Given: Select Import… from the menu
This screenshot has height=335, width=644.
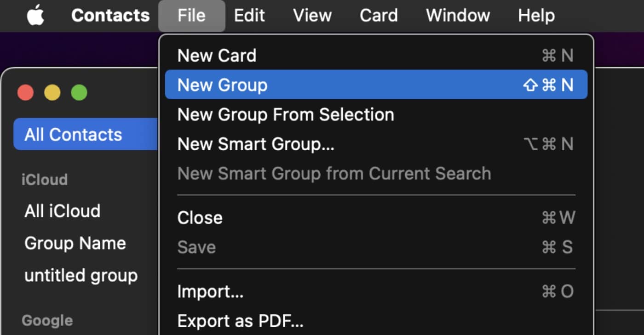Looking at the screenshot, I should click(210, 291).
